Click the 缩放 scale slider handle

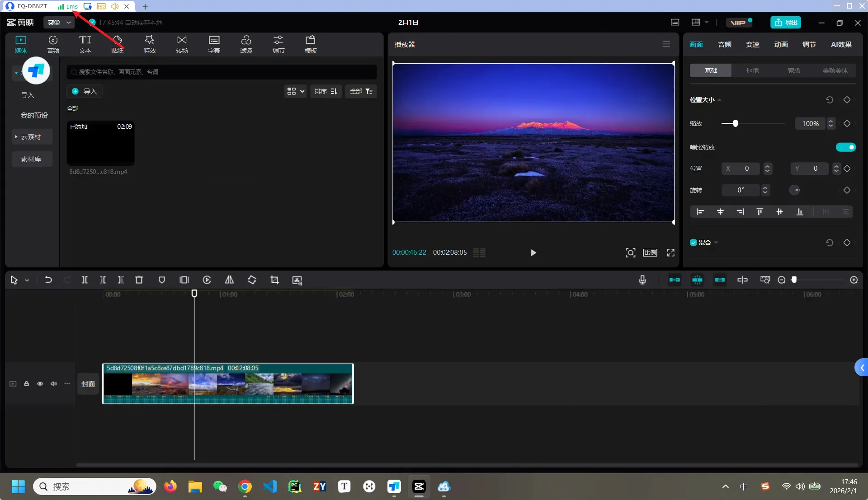point(736,123)
